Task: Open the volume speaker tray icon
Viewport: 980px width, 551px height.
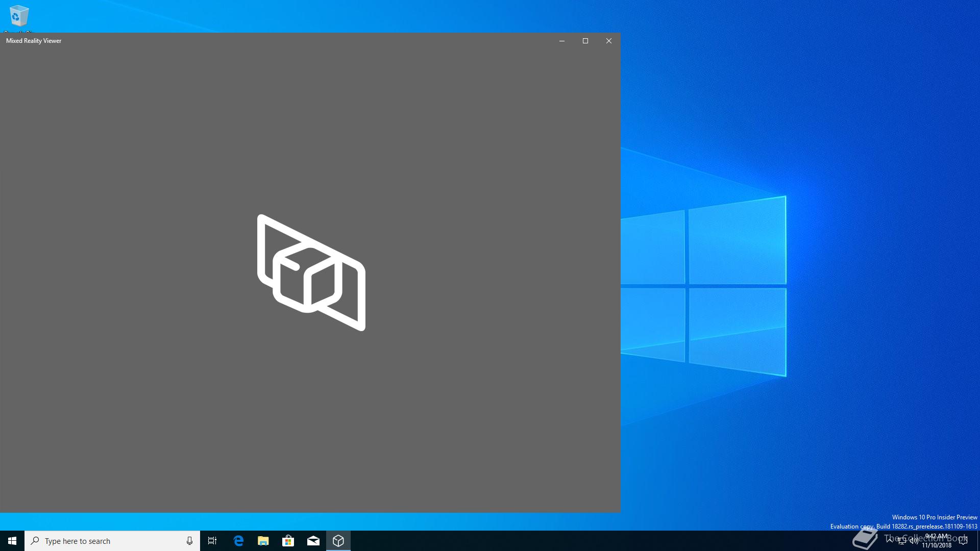Action: coord(914,541)
